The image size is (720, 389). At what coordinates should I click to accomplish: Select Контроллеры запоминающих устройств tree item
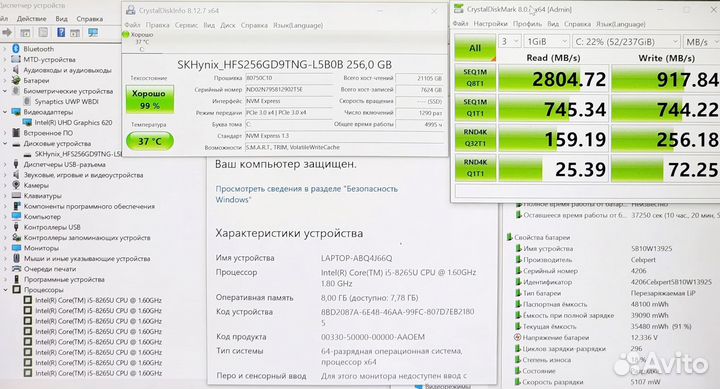point(87,237)
